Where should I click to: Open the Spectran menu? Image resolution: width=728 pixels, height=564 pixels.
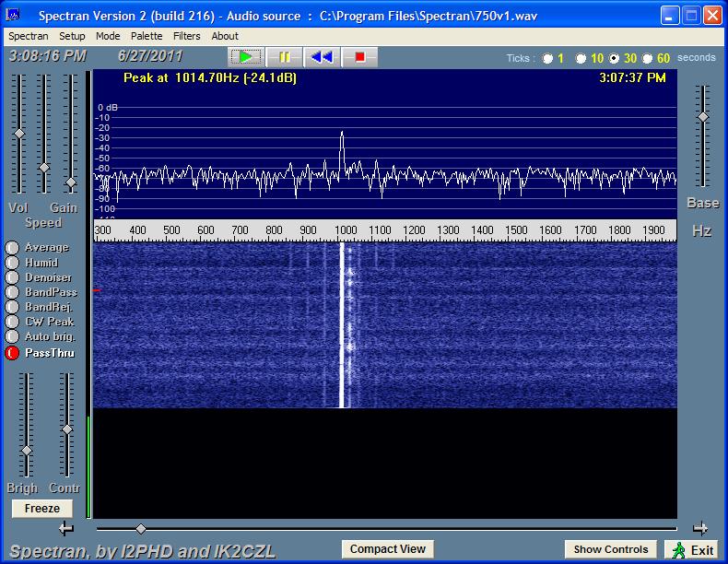29,36
